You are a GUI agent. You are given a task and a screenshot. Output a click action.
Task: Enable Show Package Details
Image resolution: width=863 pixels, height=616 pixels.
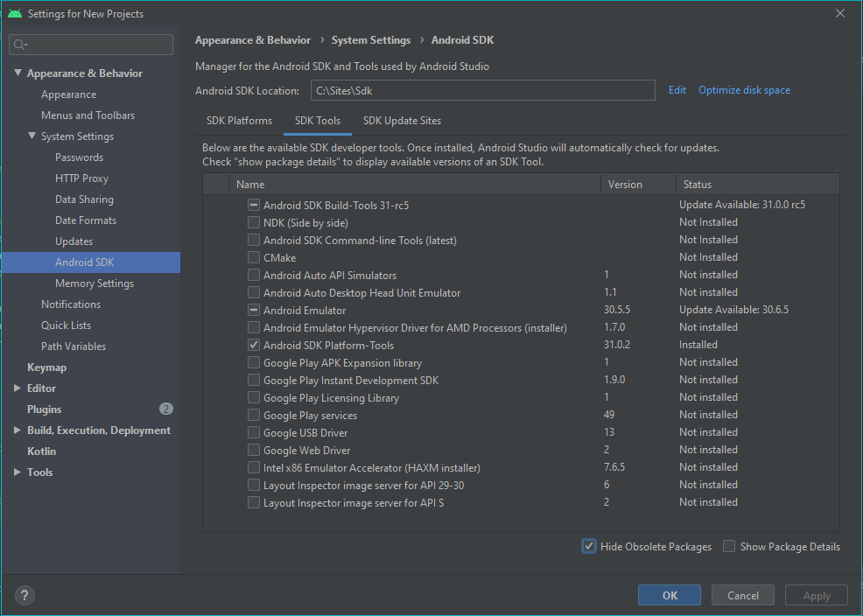click(x=728, y=545)
